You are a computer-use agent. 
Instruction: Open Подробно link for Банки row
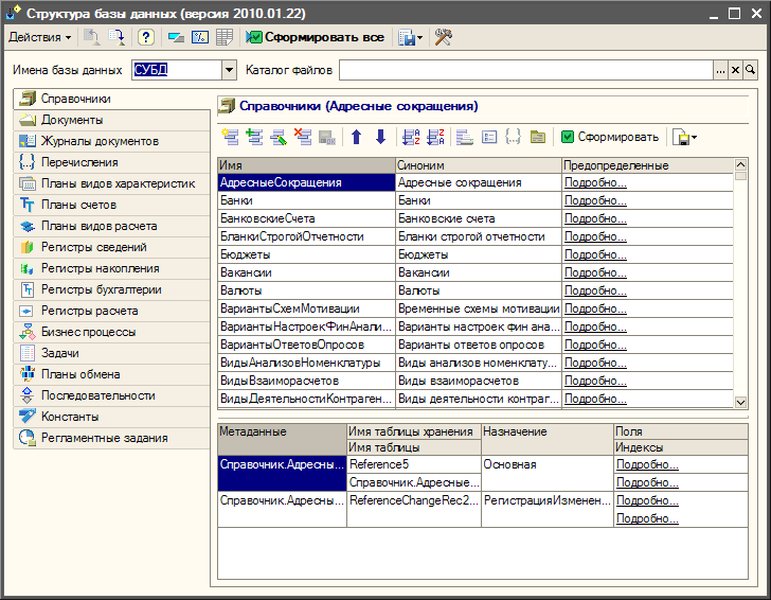pyautogui.click(x=595, y=201)
